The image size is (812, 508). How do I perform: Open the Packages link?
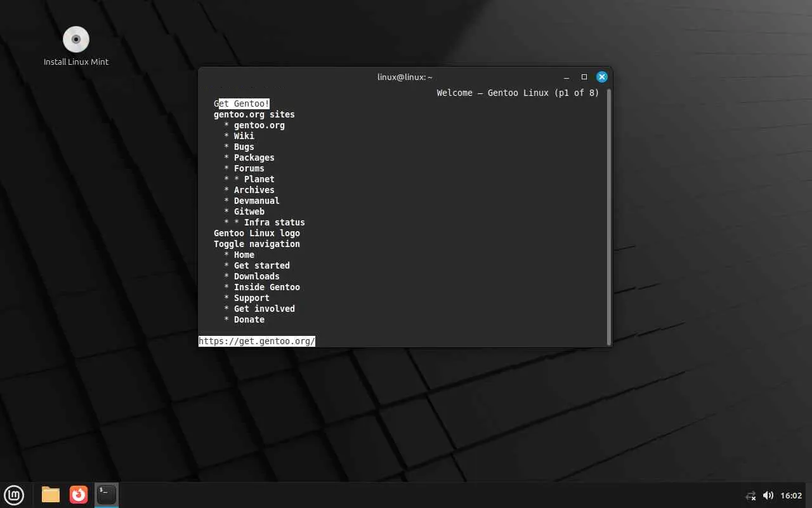(254, 157)
